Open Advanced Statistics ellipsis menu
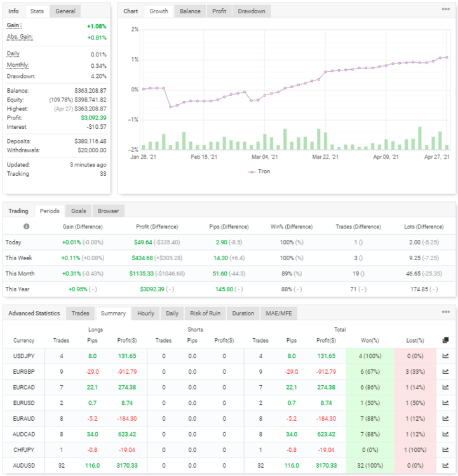Viewport: 458px width, 476px height. point(445,312)
